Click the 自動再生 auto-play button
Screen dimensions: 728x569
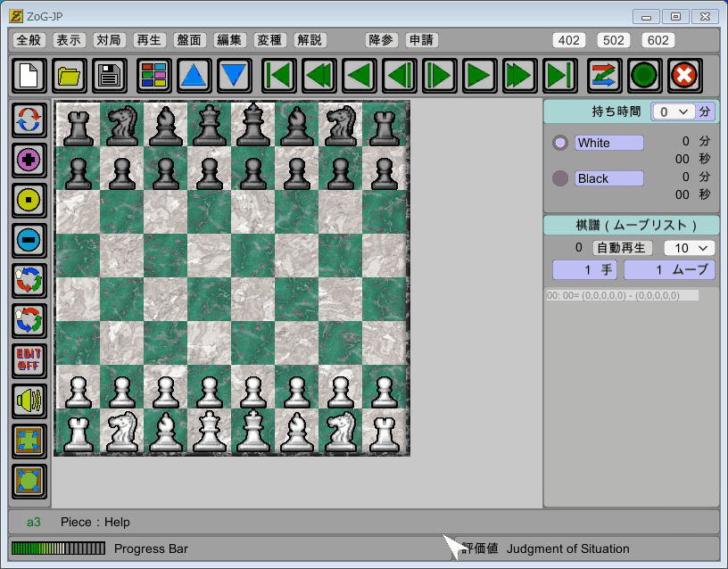[622, 248]
